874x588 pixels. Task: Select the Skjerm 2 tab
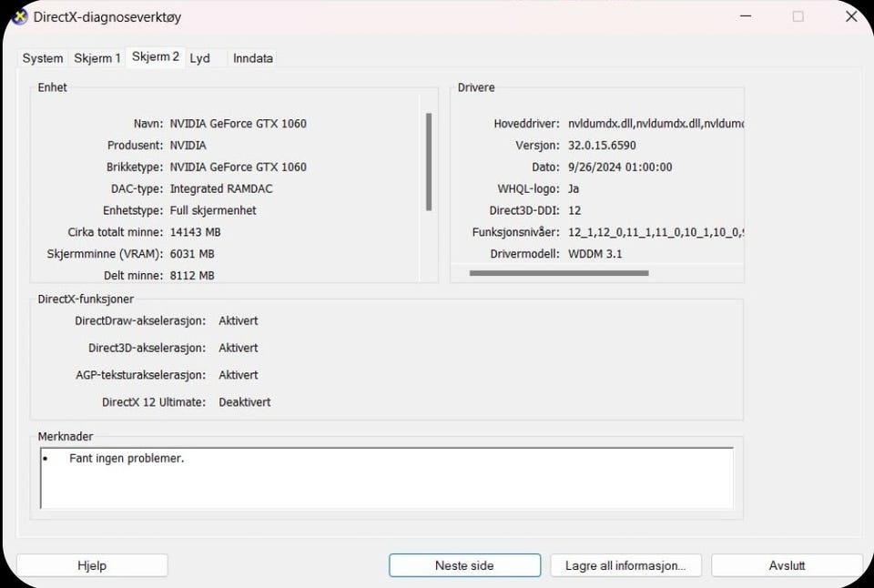point(156,56)
